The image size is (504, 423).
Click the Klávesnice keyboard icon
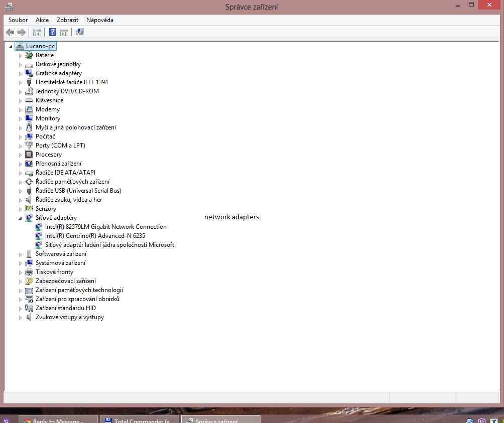click(x=29, y=100)
